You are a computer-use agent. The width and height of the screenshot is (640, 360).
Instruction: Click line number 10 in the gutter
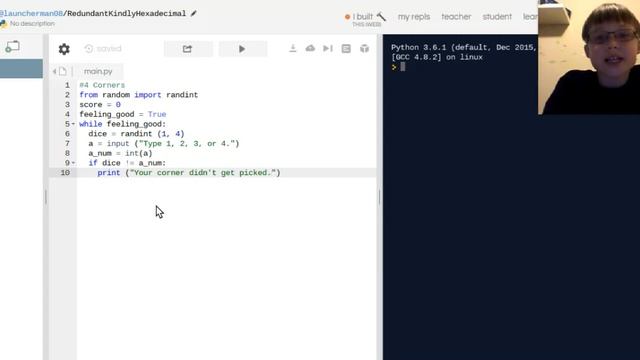[x=65, y=173]
